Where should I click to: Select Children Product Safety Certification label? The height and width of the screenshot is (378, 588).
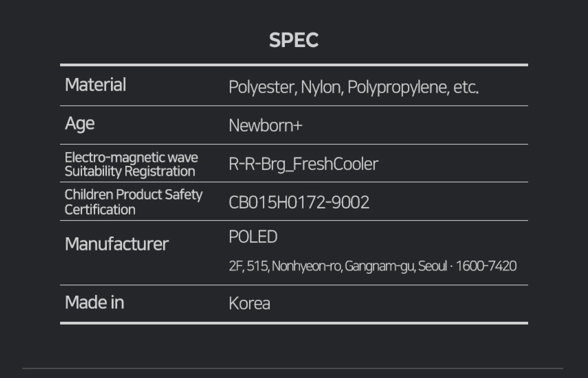tap(134, 202)
